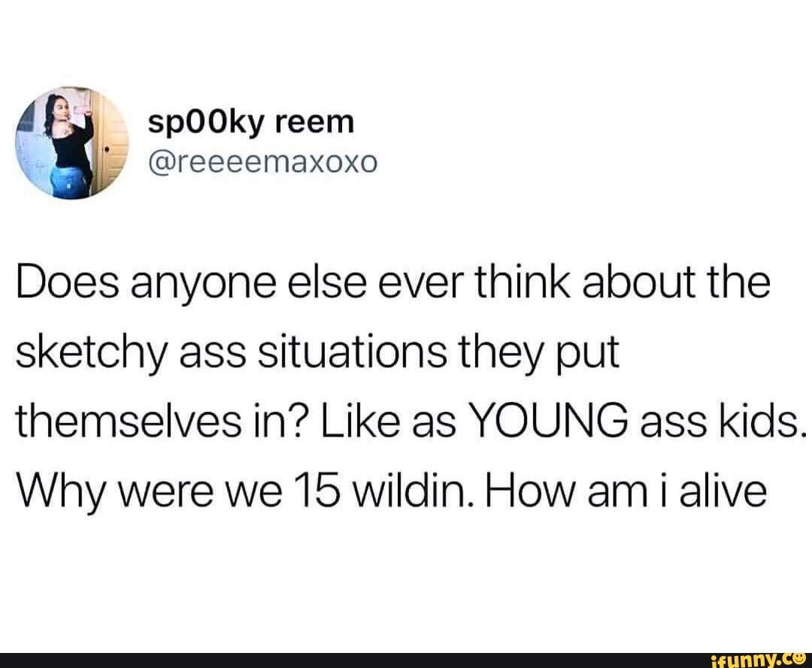
Task: Open the spOOky reem profile picture
Action: click(x=71, y=143)
